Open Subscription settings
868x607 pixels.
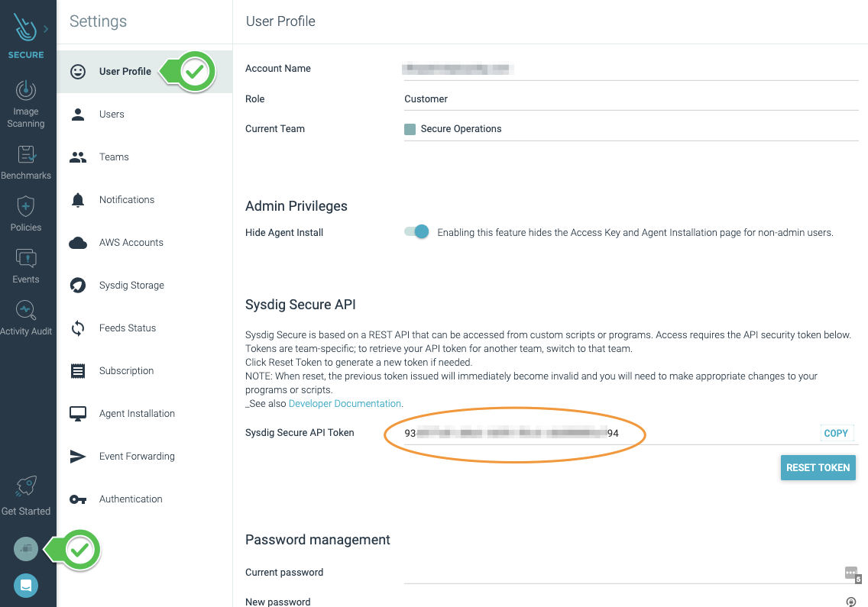144,371
